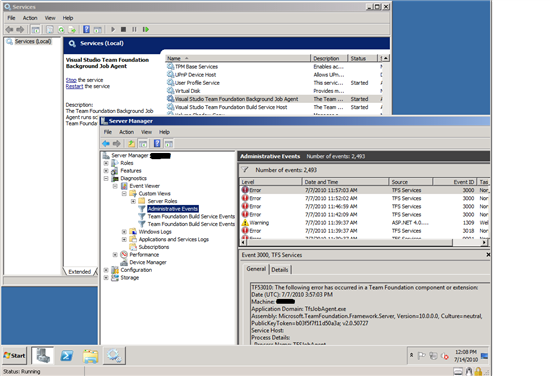Click Extended tab in Services

(80, 271)
